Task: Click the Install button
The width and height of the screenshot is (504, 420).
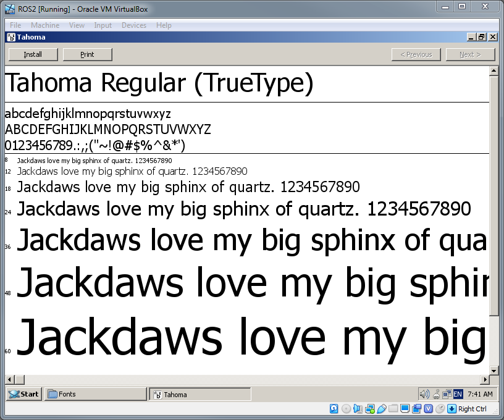Action: [x=33, y=54]
